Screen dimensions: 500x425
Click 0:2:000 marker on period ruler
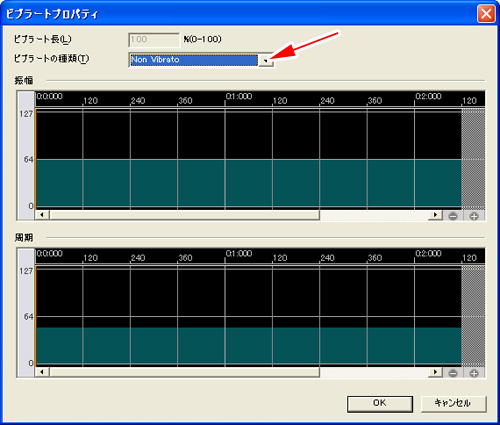click(428, 253)
